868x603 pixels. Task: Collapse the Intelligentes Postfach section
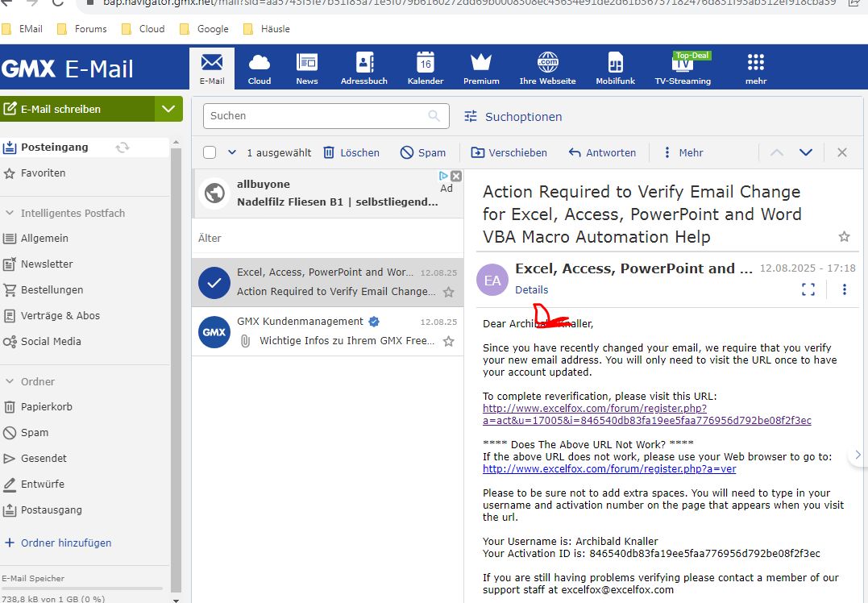coord(10,213)
